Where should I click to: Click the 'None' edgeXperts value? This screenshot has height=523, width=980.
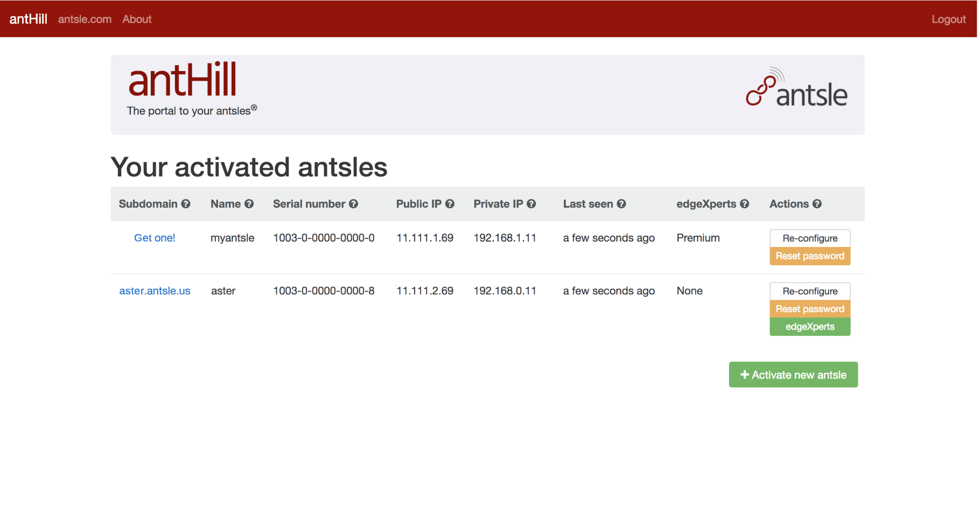tap(689, 291)
